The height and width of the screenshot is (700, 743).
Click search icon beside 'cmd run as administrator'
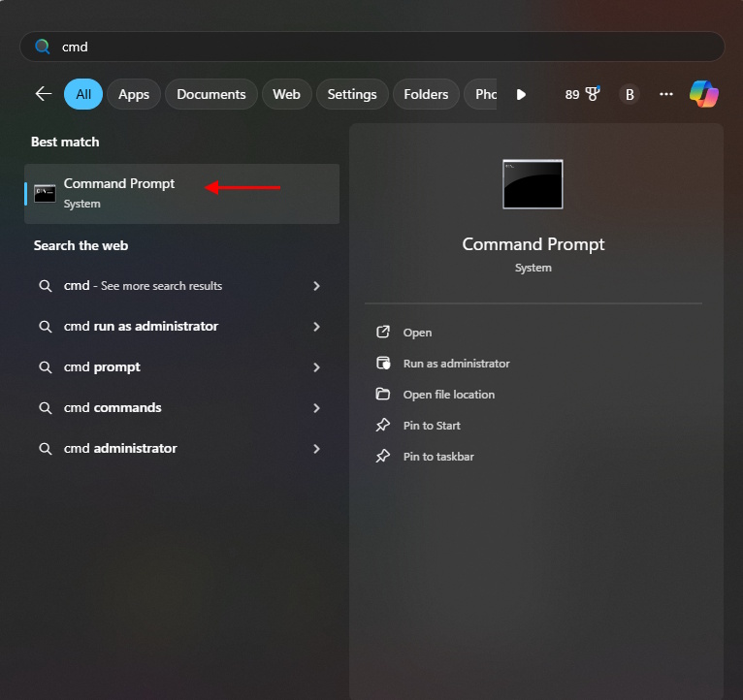point(46,327)
